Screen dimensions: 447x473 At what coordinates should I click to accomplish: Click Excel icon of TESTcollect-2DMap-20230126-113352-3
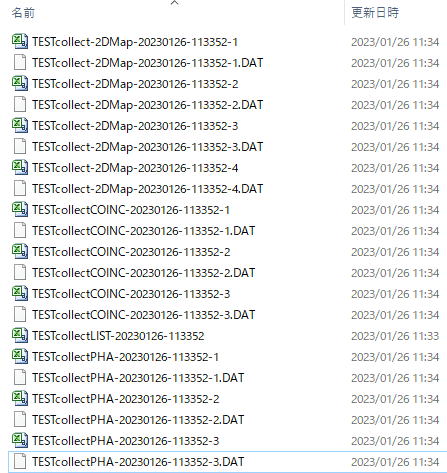[20, 126]
